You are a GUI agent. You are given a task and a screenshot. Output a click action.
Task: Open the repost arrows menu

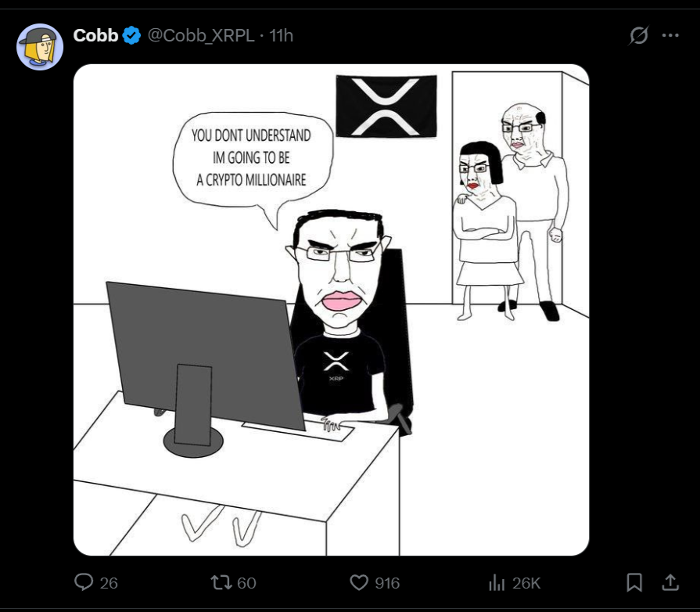(221, 582)
